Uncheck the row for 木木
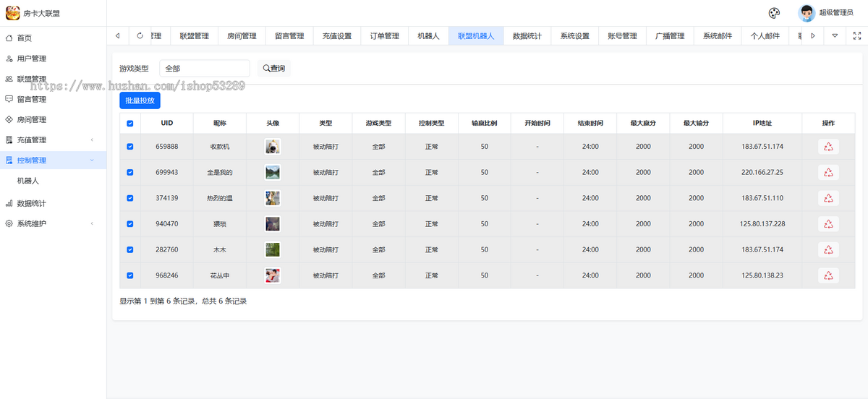This screenshot has height=399, width=868. click(130, 250)
